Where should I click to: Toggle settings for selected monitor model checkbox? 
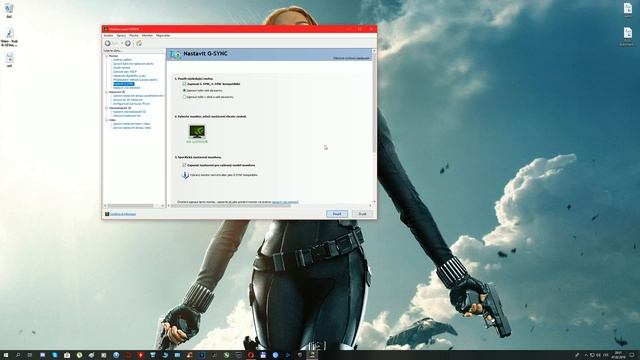tap(184, 165)
